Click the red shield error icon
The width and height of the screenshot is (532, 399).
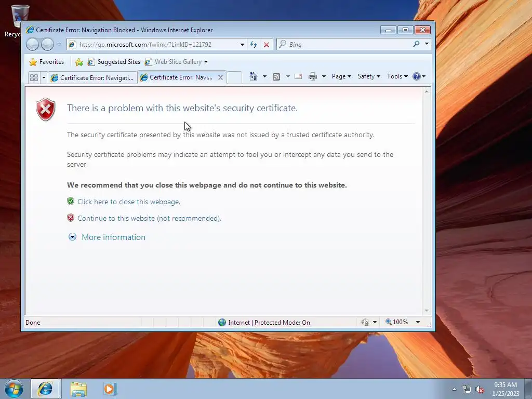46,109
